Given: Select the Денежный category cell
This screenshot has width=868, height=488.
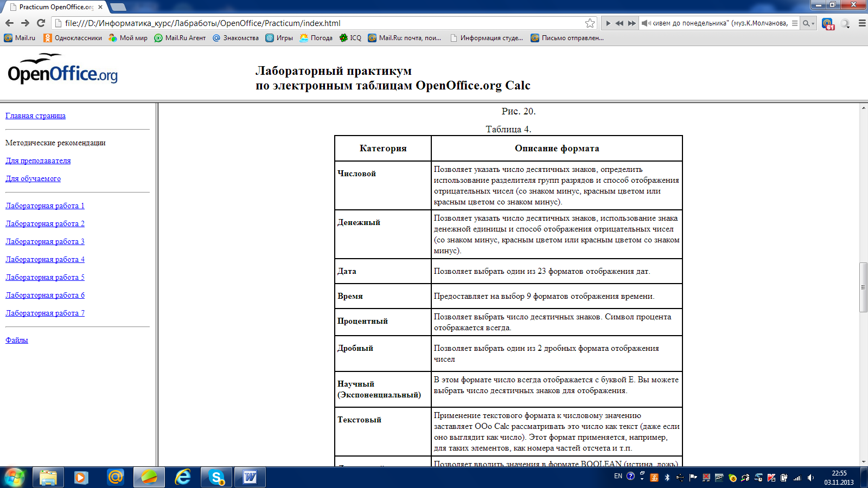Looking at the screenshot, I should tap(383, 234).
